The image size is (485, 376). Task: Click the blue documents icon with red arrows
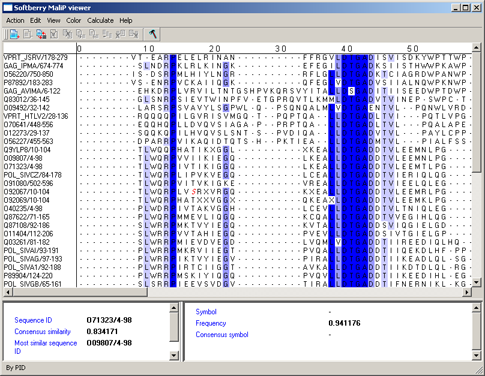41,34
